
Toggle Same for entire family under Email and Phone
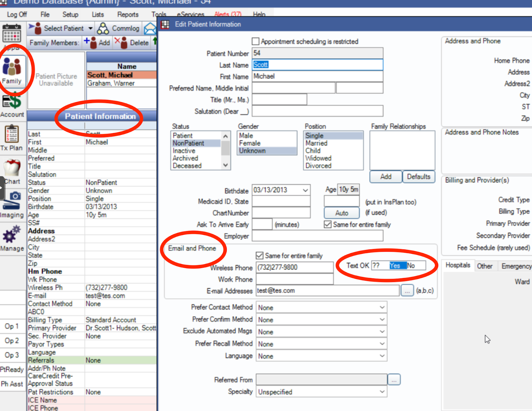coord(260,256)
